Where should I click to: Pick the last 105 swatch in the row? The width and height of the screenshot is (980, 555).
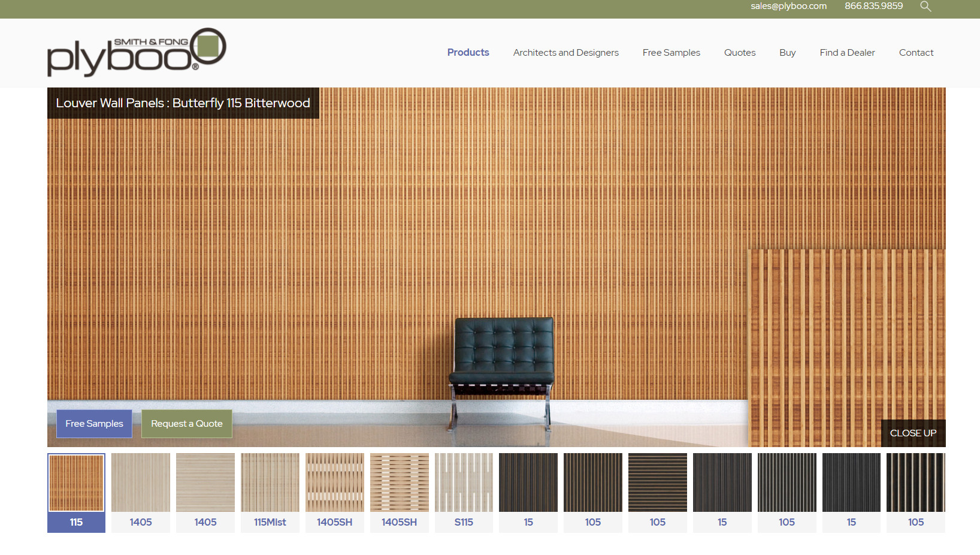click(915, 482)
